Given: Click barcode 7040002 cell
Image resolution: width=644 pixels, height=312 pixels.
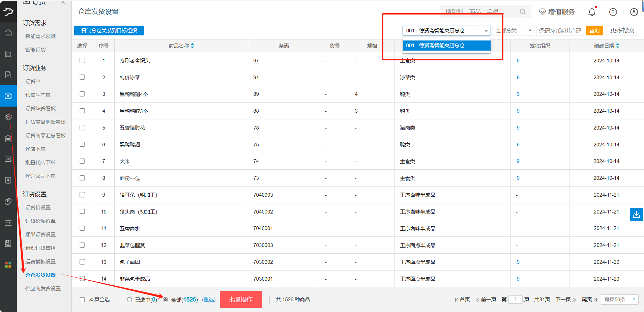Looking at the screenshot, I should point(263,212).
